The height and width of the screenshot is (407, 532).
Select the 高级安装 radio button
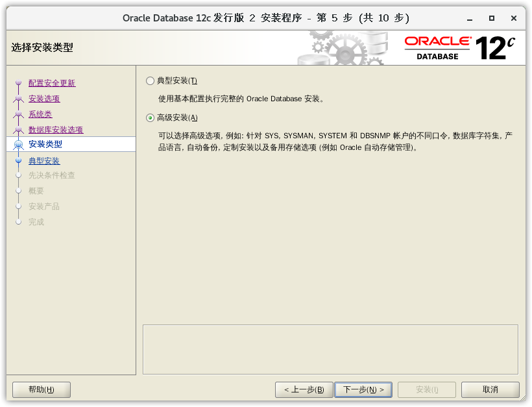tap(151, 117)
